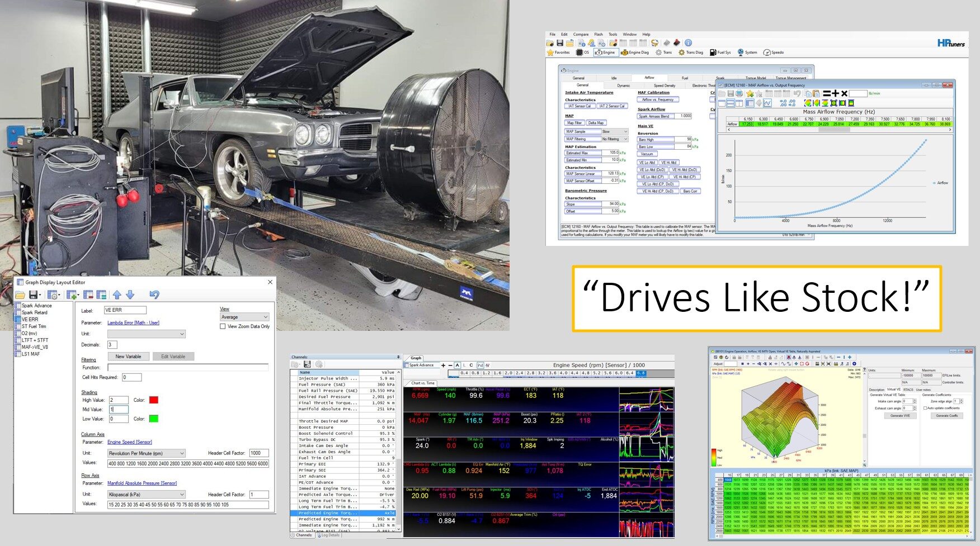Open the Engine section in HP Tuners
This screenshot has height=546, width=980.
tap(605, 53)
